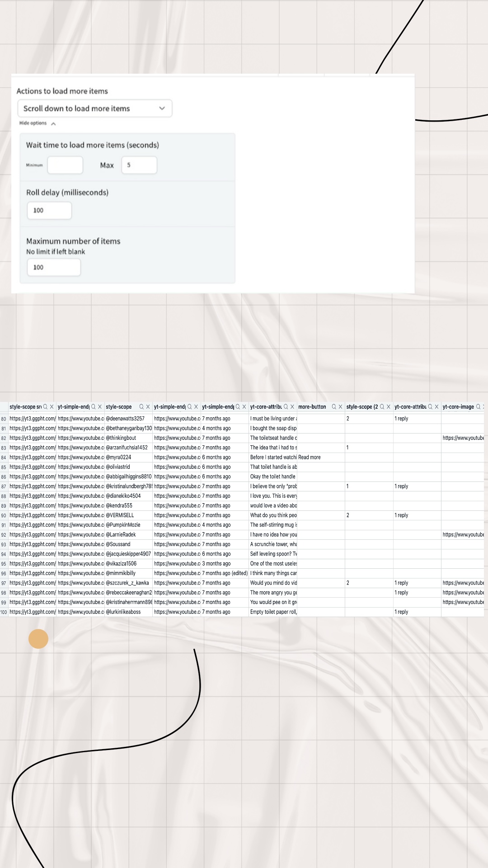Search within the more-button column
Screen dimensions: 488x868
[x=334, y=407]
